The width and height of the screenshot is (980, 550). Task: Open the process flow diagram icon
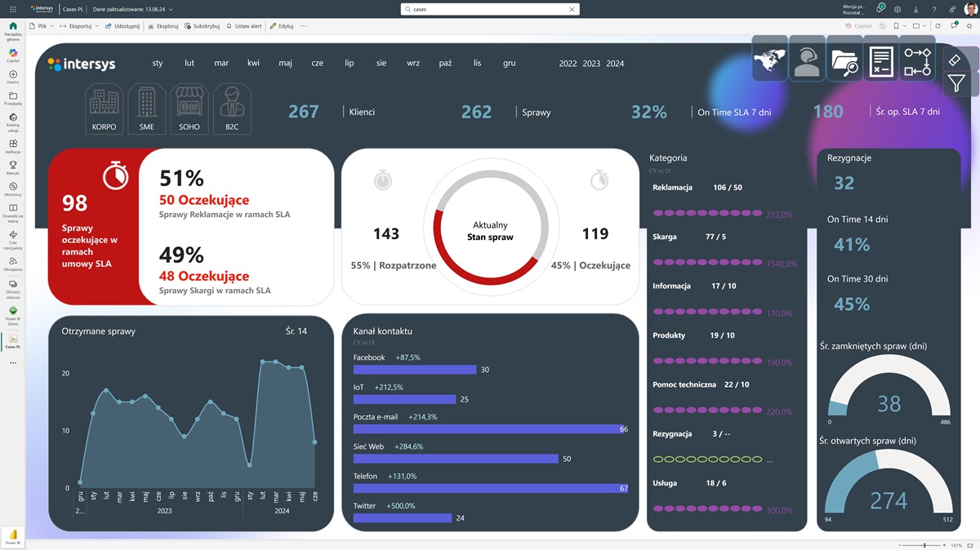pyautogui.click(x=917, y=58)
